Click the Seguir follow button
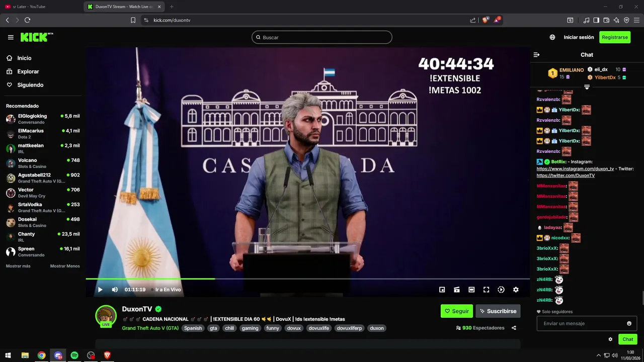The width and height of the screenshot is (644, 362). (457, 311)
